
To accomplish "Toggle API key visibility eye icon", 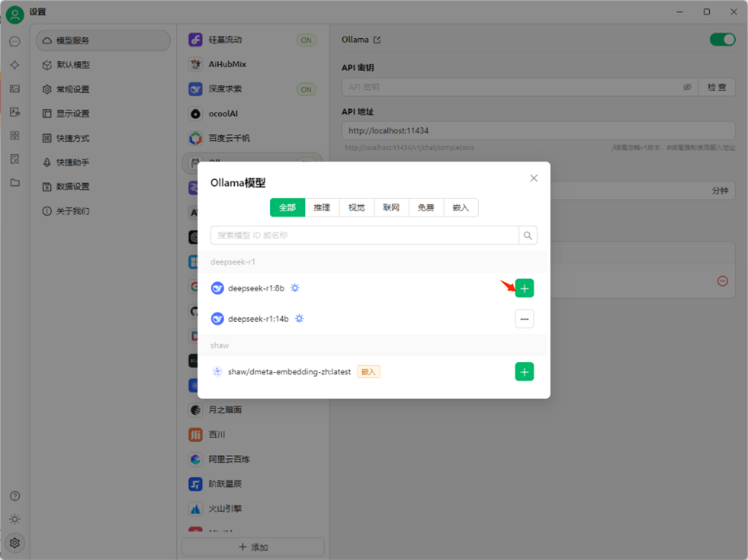I will [x=687, y=87].
